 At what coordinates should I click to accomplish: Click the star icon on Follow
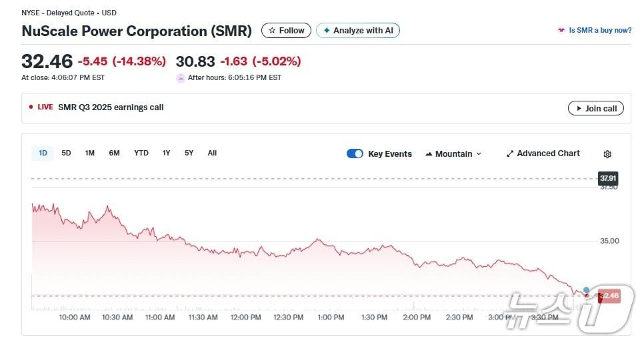(272, 31)
